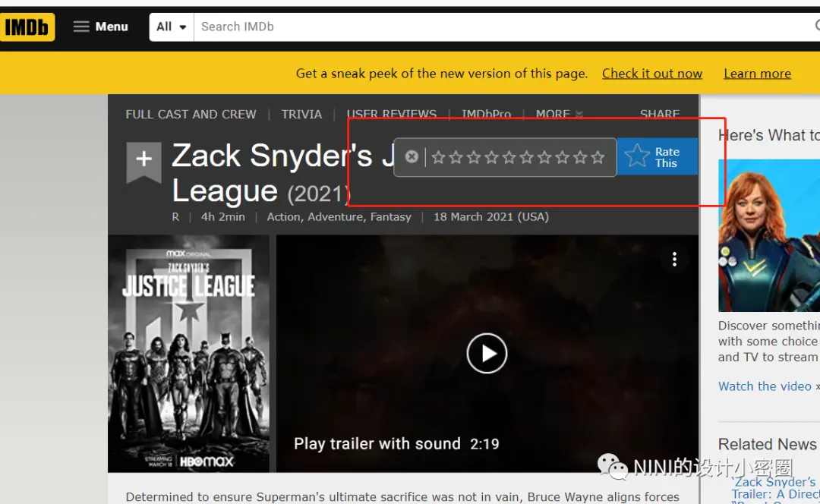Image resolution: width=820 pixels, height=504 pixels.
Task: Rate the movie 2 stars
Action: (456, 157)
